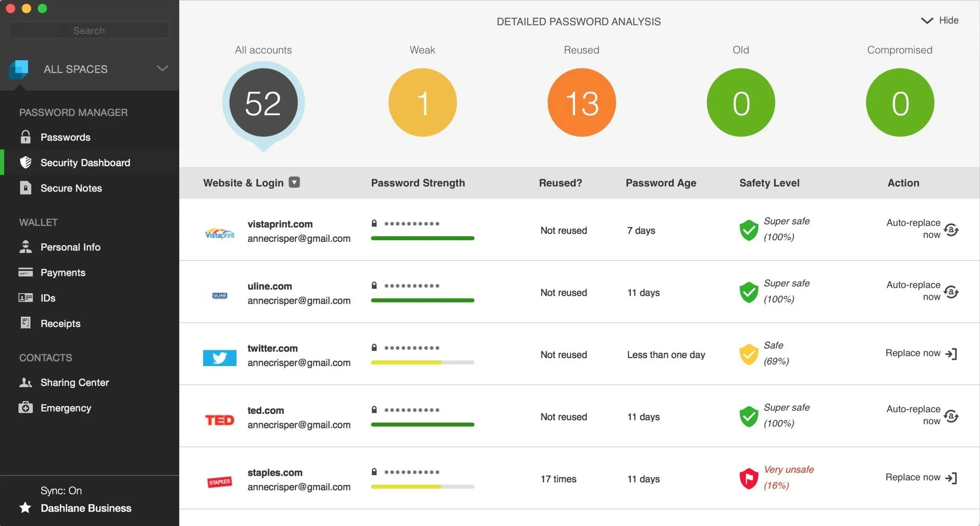Click the Dashlane Business star icon
The image size is (980, 526).
[x=25, y=508]
